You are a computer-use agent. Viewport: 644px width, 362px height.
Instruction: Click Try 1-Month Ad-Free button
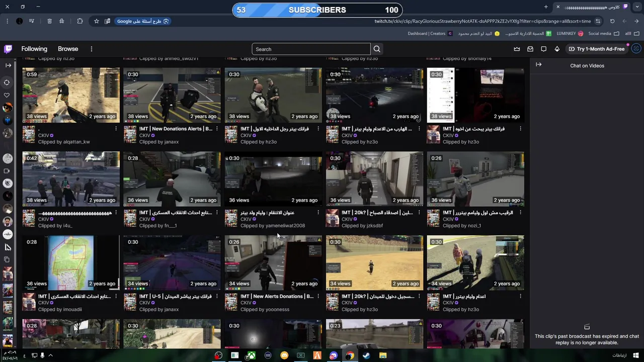597,49
